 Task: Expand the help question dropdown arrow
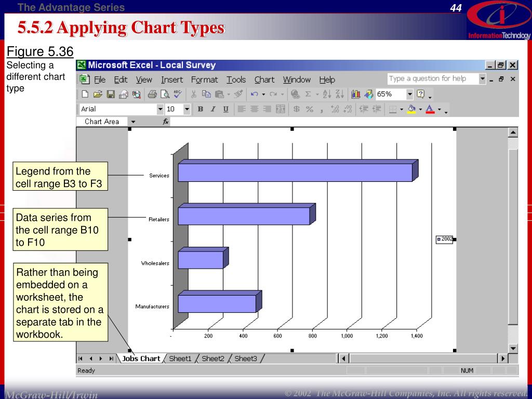(482, 79)
